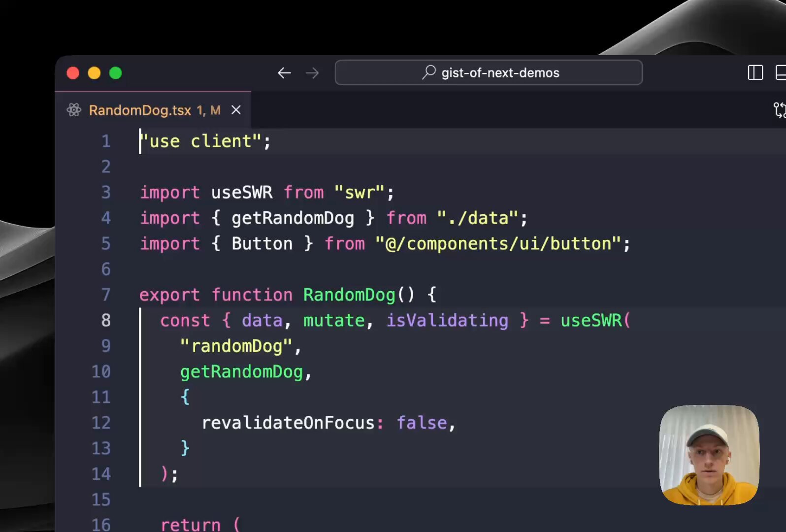Click the magnifier icon in command center
The image size is (786, 532).
point(429,72)
